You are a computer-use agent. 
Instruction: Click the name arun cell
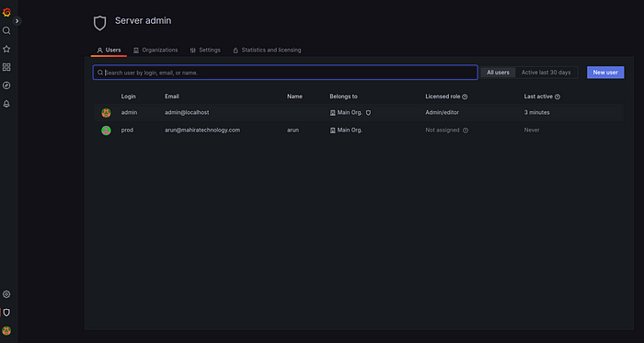point(293,130)
